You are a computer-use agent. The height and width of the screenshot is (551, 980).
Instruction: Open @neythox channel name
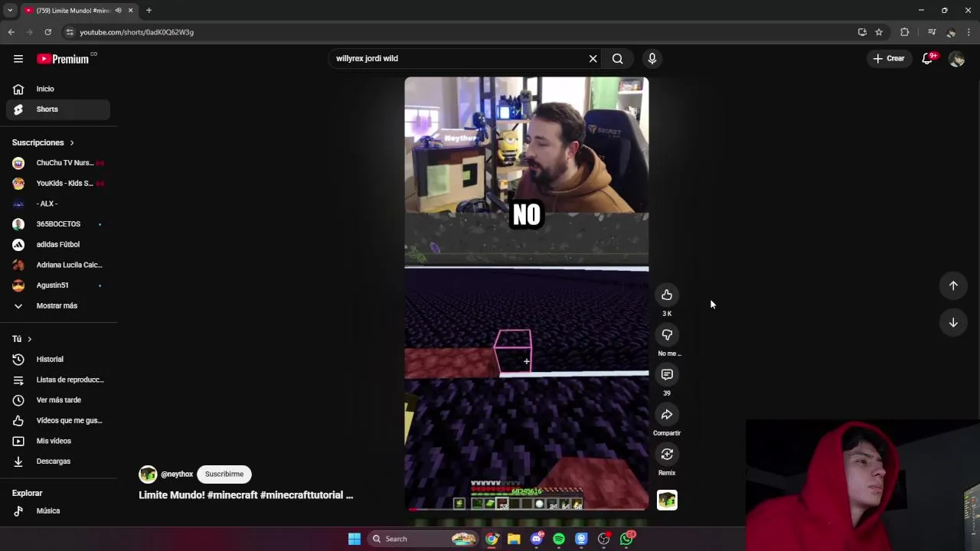click(x=177, y=474)
